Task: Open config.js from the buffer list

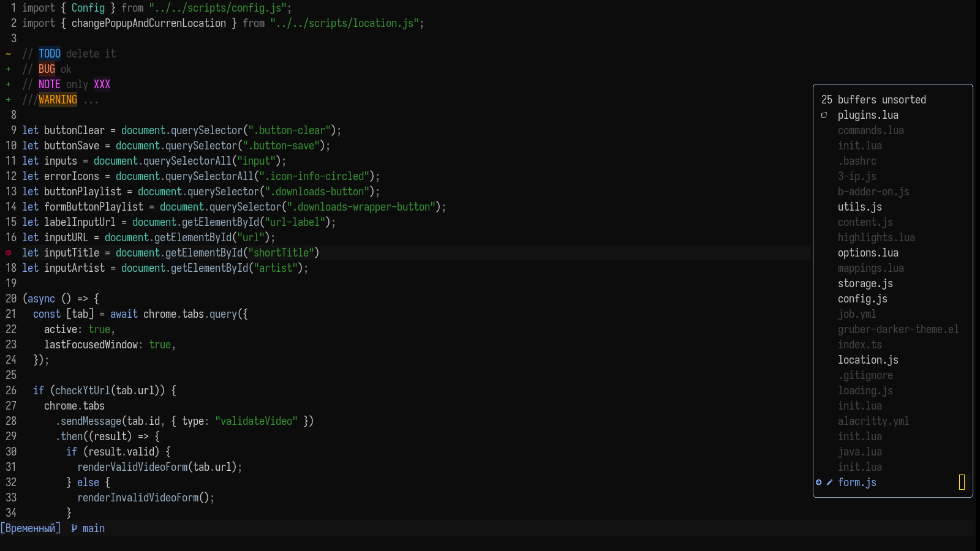Action: click(862, 299)
